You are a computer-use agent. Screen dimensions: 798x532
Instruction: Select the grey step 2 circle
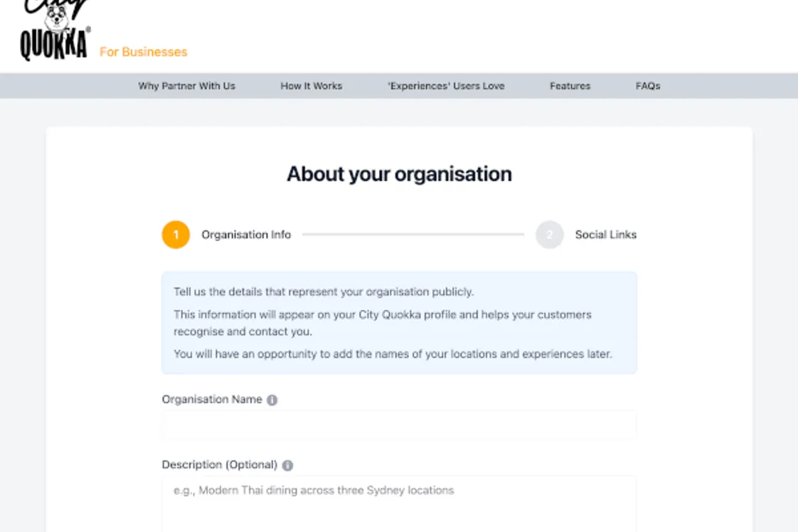549,235
